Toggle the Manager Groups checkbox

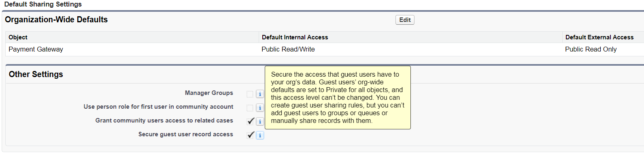250,94
